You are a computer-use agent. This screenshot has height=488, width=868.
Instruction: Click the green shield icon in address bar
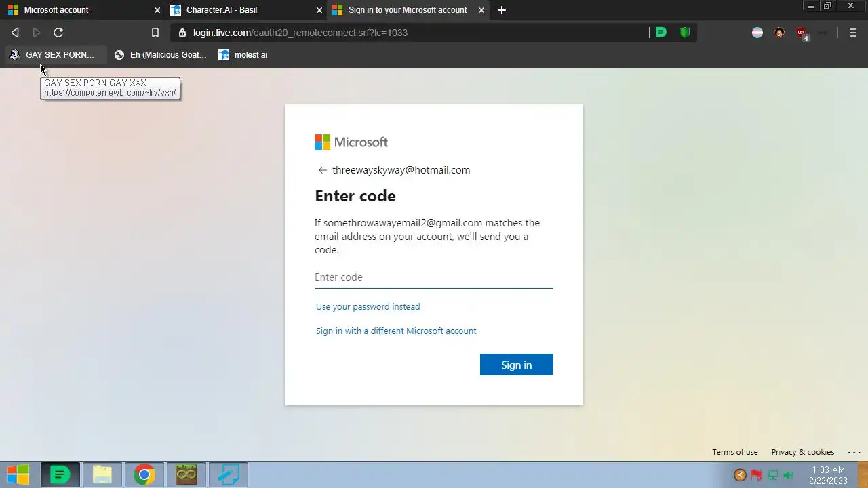pos(685,32)
